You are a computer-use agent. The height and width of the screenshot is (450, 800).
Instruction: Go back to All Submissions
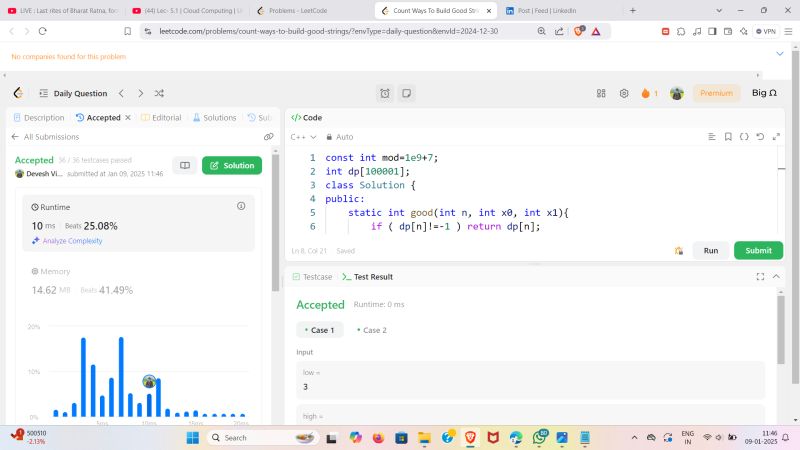point(45,137)
